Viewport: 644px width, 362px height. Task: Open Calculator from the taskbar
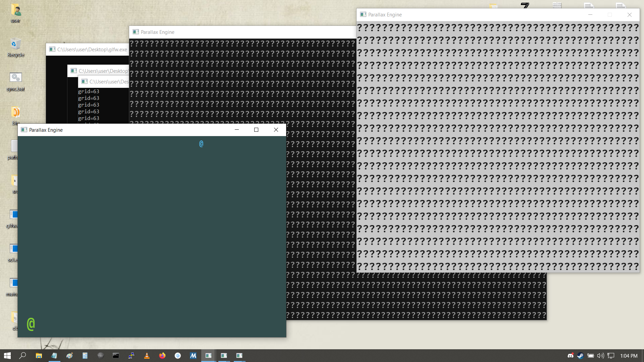85,356
